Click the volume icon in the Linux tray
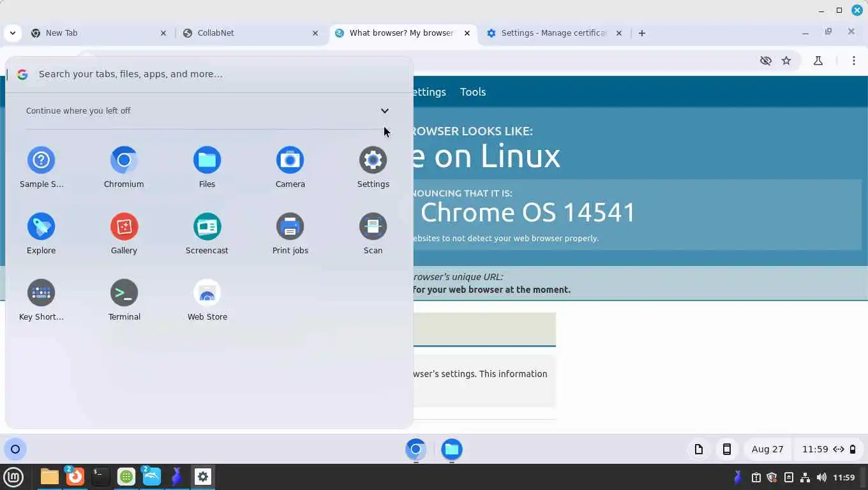868x490 pixels. tap(821, 477)
